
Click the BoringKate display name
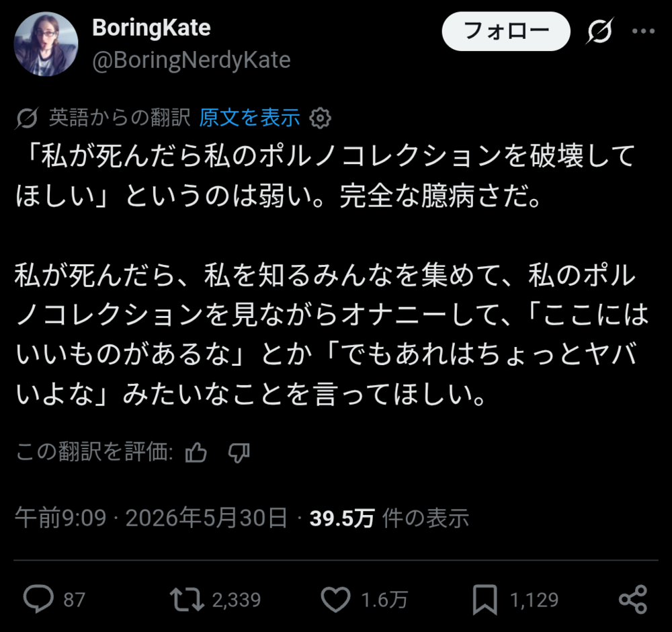tap(151, 28)
